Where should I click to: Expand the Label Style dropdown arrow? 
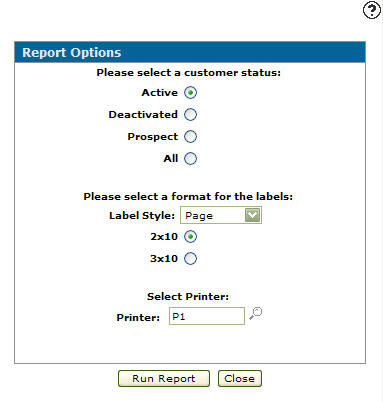[252, 215]
